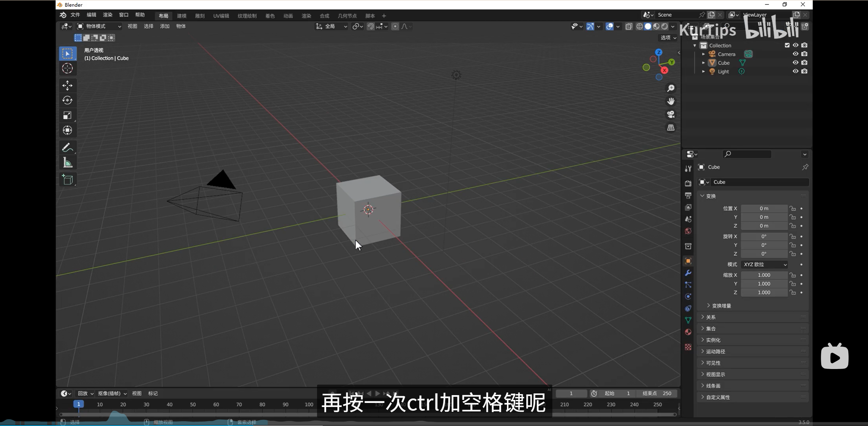Open the Object Data mesh properties tab
The width and height of the screenshot is (868, 426).
(688, 320)
